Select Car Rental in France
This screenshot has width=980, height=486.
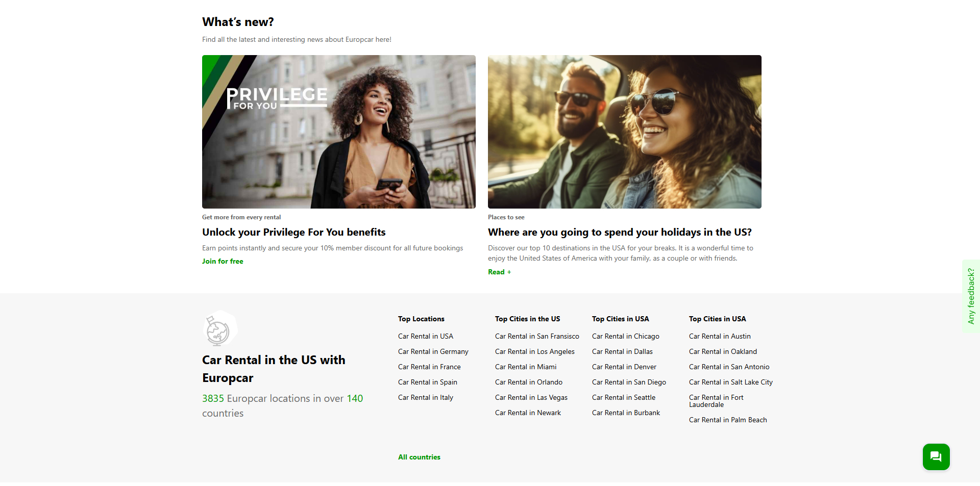(x=429, y=367)
